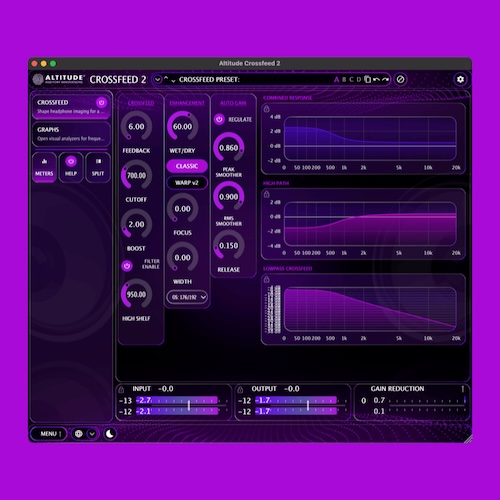Click the Output gain slider handle
Screen dimensions: 500x500
[308, 405]
